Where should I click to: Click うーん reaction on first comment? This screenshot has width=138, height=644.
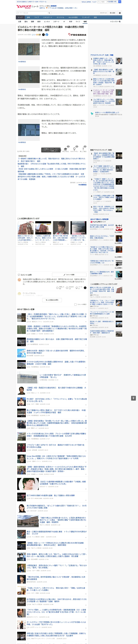point(77,288)
